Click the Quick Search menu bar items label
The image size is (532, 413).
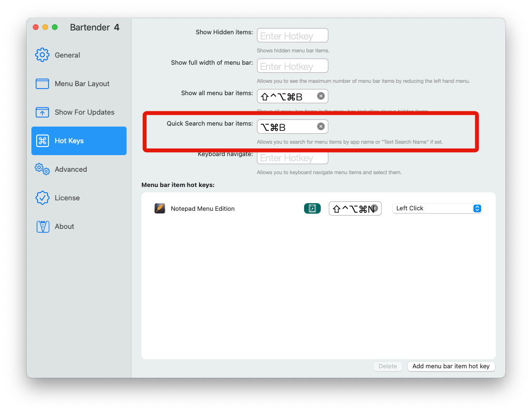210,124
